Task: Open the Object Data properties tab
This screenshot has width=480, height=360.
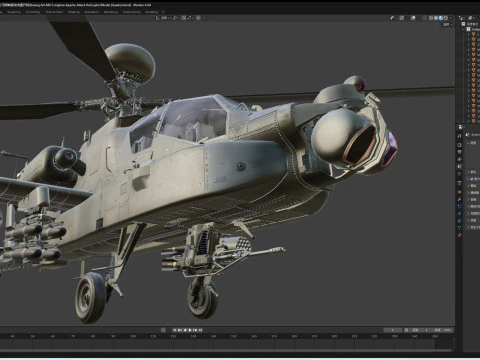Action: pos(459,227)
